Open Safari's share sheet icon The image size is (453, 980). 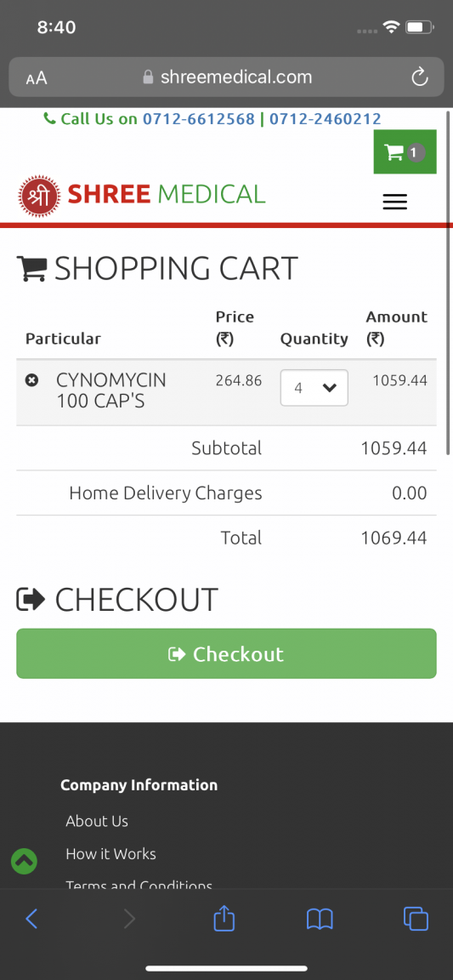(224, 918)
